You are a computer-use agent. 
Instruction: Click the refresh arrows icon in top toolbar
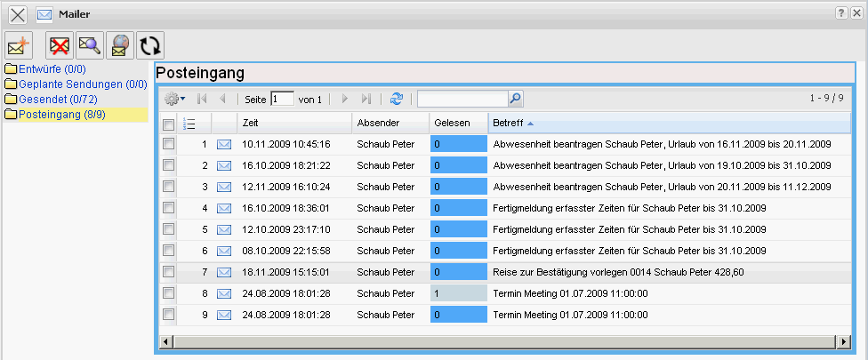(149, 45)
